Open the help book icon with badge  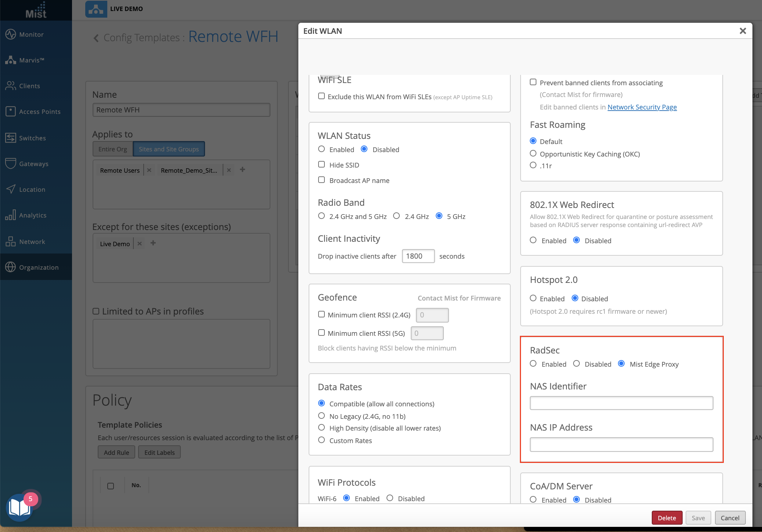pos(19,507)
